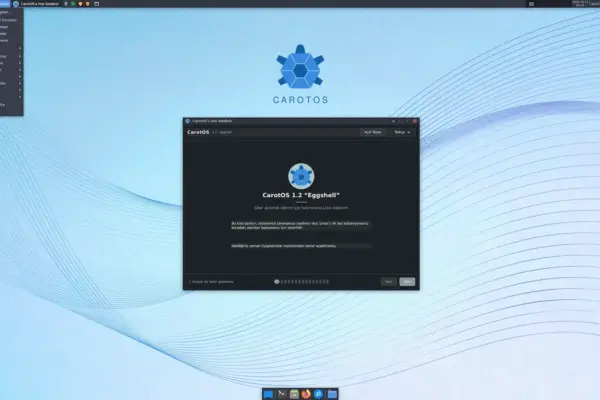The height and width of the screenshot is (400, 600).
Task: Click the green icon in top panel
Action: [73, 4]
